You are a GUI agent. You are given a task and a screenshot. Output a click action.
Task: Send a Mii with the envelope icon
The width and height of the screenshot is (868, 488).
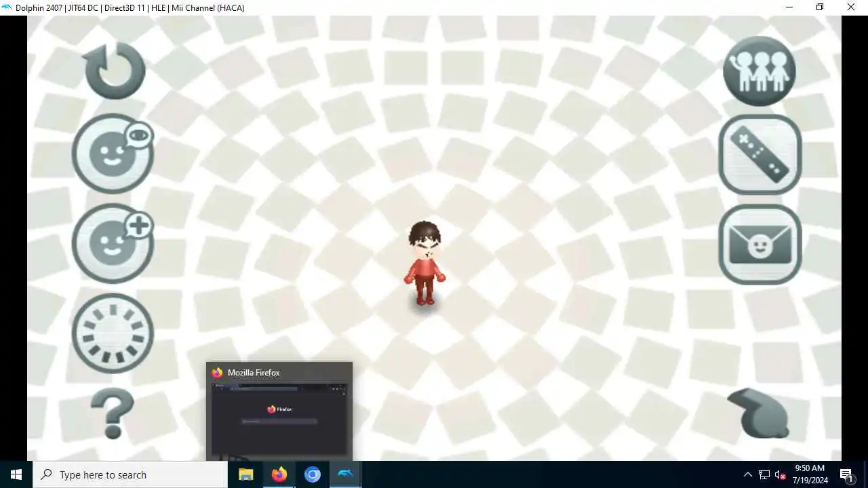click(760, 244)
